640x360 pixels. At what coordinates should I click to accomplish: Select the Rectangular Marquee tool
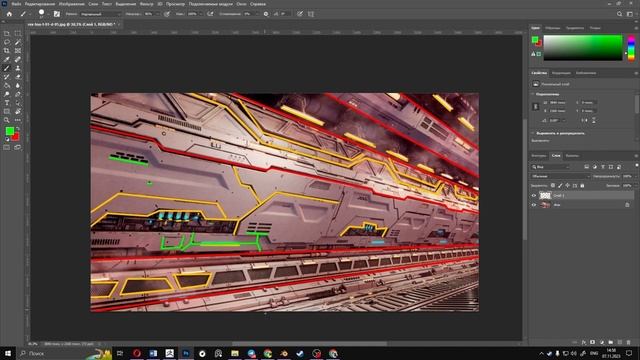point(18,33)
